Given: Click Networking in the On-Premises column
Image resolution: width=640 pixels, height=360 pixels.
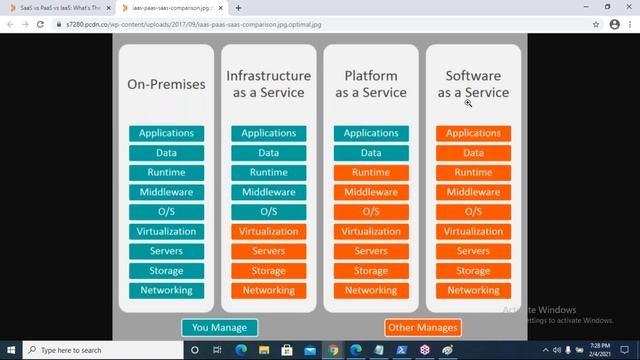Looking at the screenshot, I should pyautogui.click(x=167, y=290).
